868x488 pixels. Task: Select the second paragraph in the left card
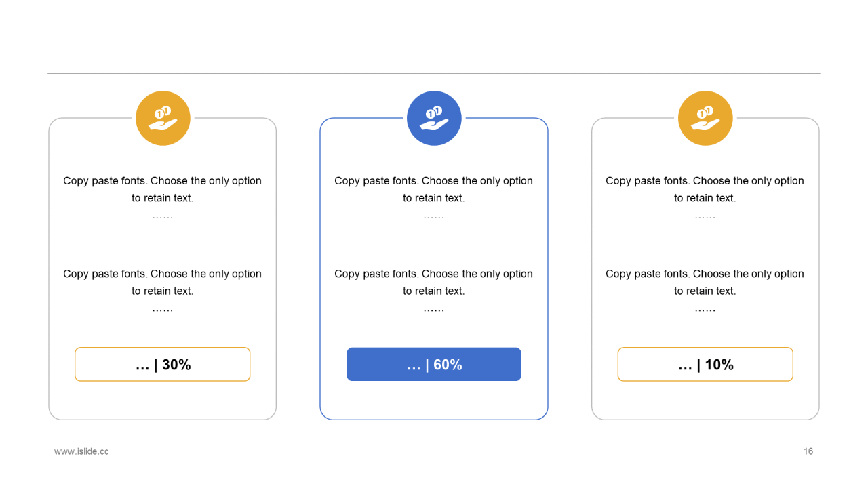coord(163,282)
